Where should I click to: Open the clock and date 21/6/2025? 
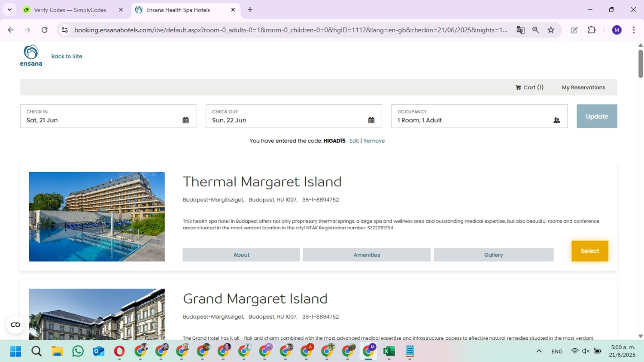pyautogui.click(x=623, y=351)
